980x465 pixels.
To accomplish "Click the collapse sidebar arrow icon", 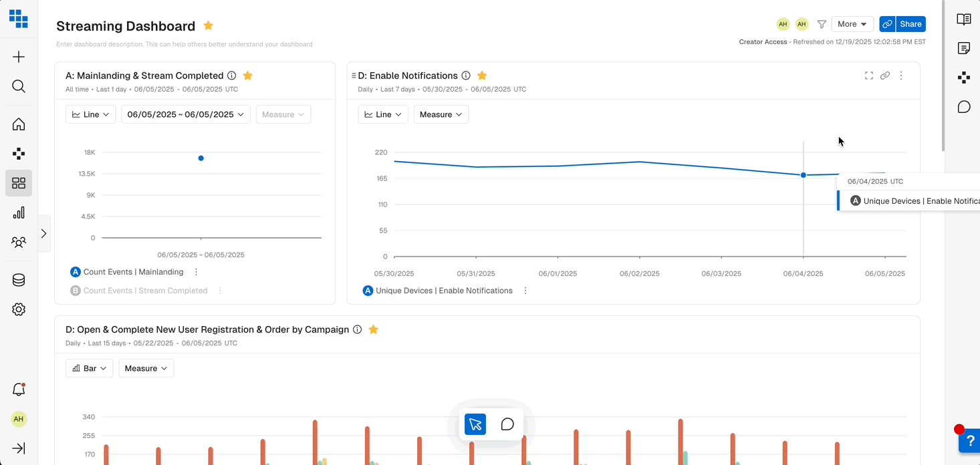I will point(19,448).
